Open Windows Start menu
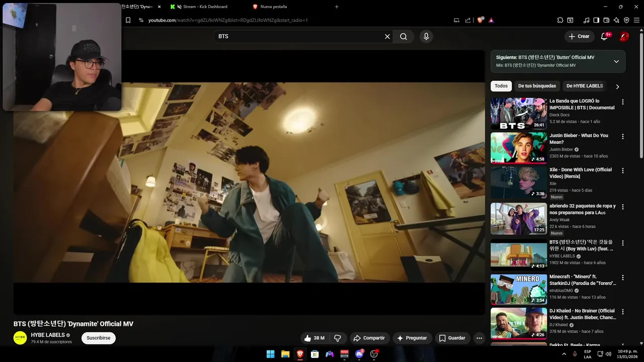 270,354
